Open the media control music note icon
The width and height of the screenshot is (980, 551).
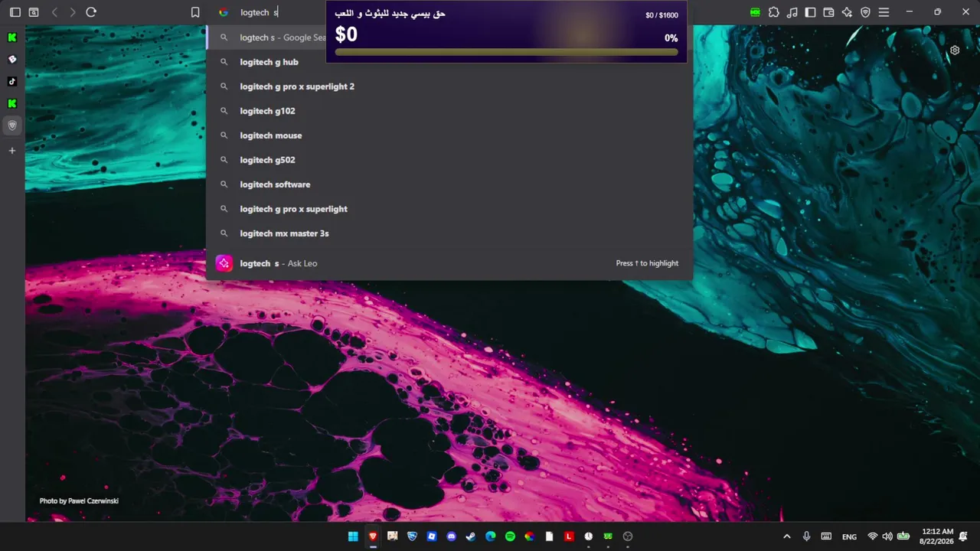point(792,12)
